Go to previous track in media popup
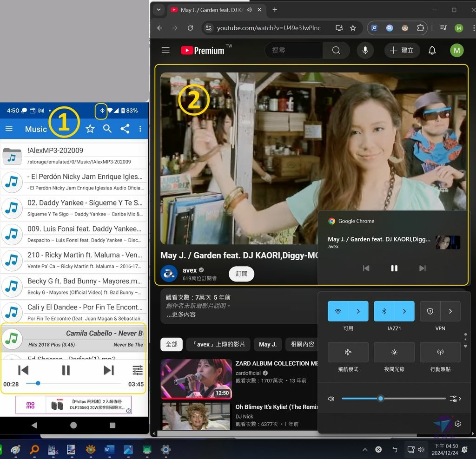Image resolution: width=476 pixels, height=459 pixels. click(x=366, y=268)
